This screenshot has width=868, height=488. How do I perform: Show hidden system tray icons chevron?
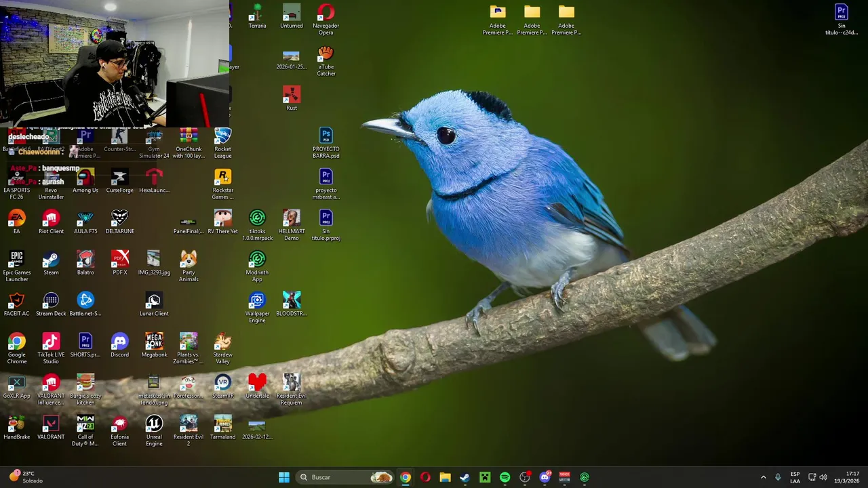763,477
